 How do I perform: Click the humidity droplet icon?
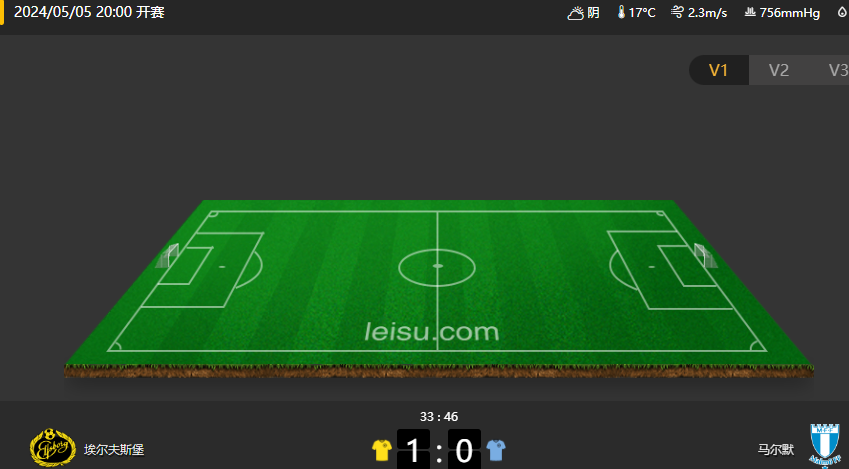click(x=842, y=12)
